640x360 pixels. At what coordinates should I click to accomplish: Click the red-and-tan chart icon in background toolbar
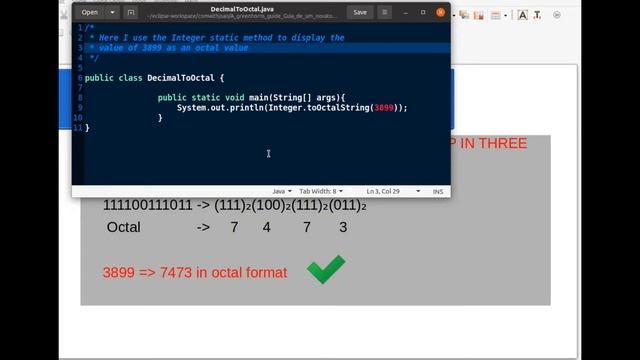coord(479,16)
